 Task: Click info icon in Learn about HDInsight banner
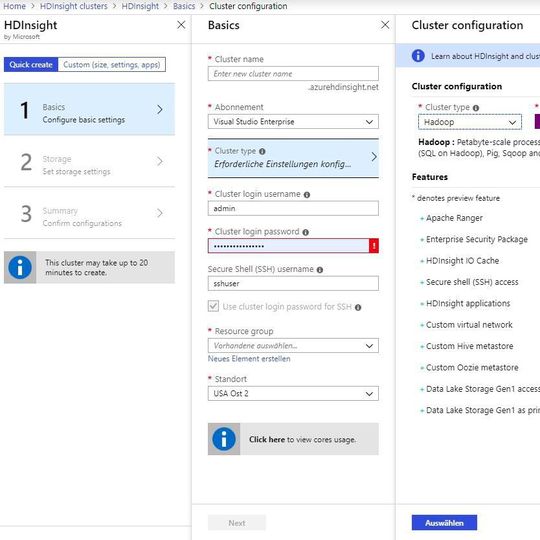point(418,55)
